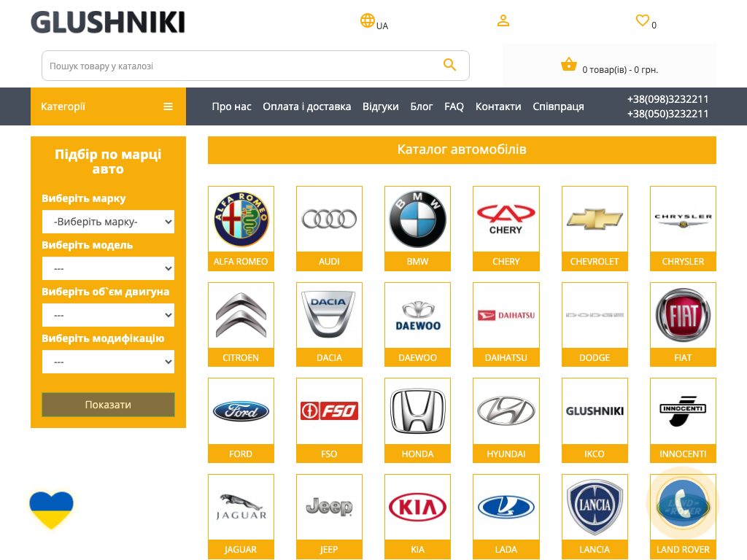Click the Показати button
The height and width of the screenshot is (560, 747).
[x=108, y=405]
